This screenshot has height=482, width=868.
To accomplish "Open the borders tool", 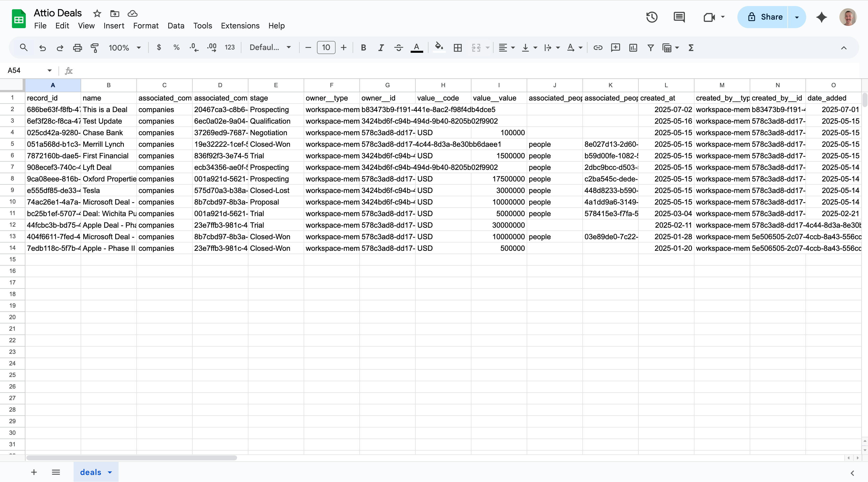I will [x=458, y=47].
